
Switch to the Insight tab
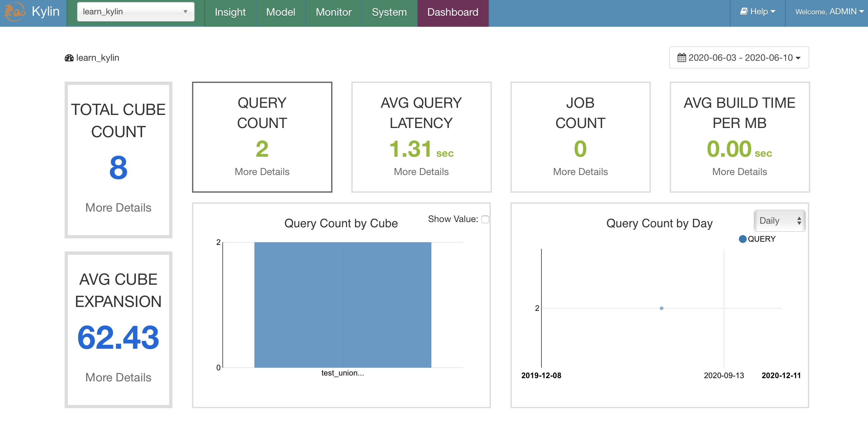coord(230,12)
